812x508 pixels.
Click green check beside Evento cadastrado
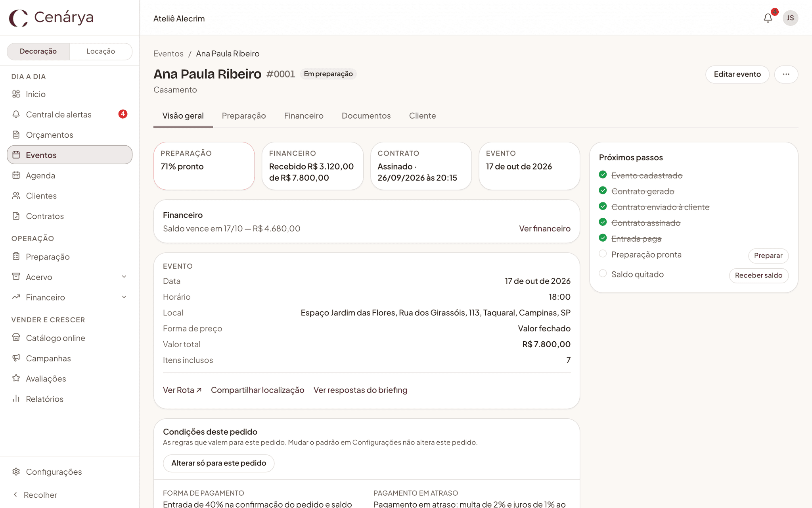click(603, 175)
